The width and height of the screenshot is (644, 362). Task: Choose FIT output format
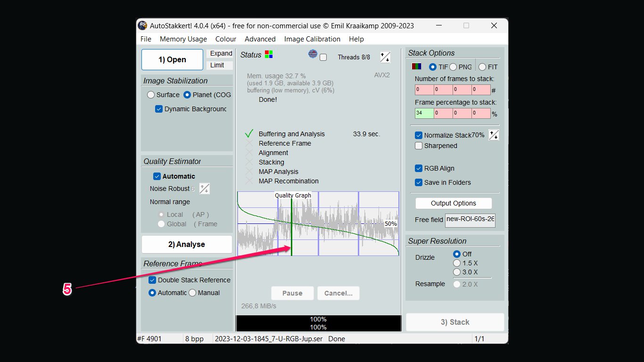[482, 67]
